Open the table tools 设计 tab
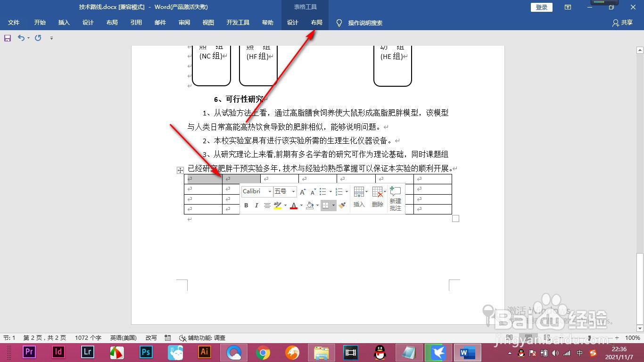Screen dimensions: 644x362 [x=293, y=23]
